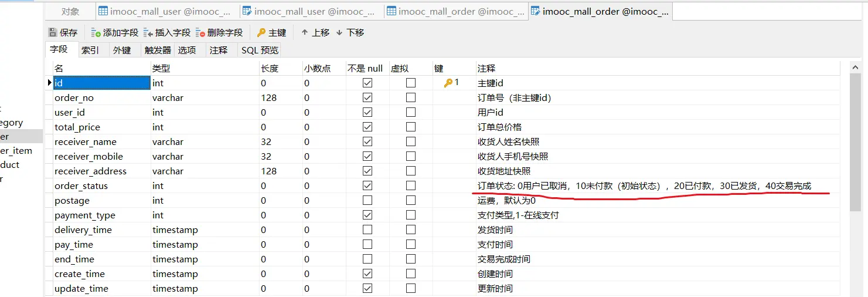Click length 32 in receiver_mobile row

(x=266, y=157)
